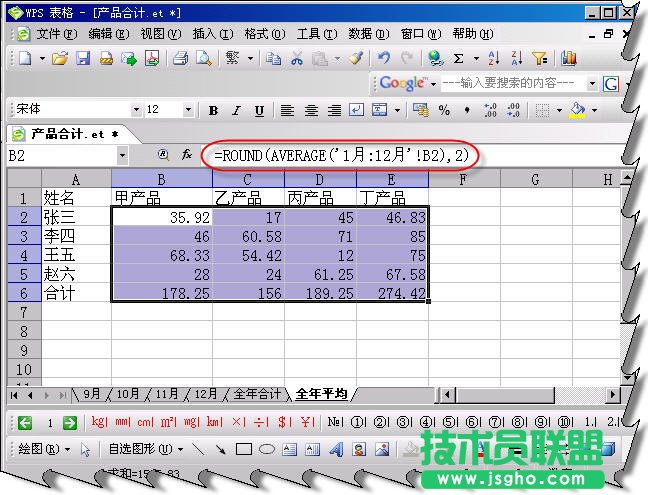The image size is (648, 495).
Task: Click the New document icon
Action: pos(25,58)
